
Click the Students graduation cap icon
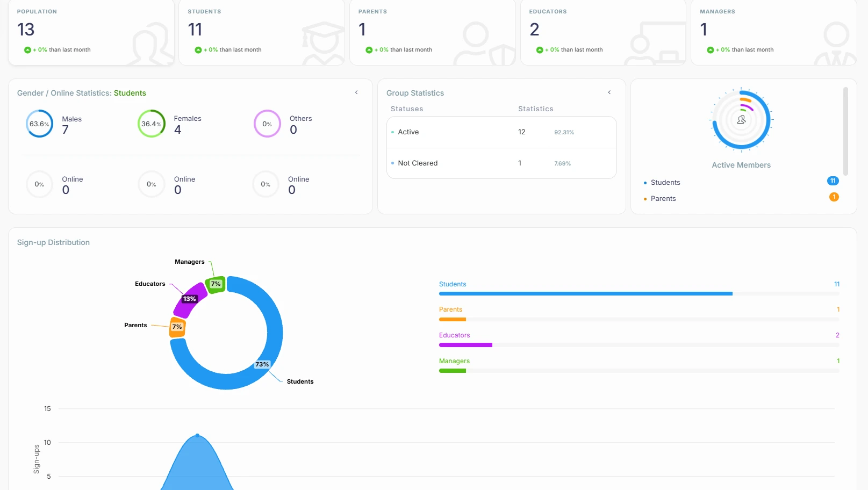[x=323, y=44]
